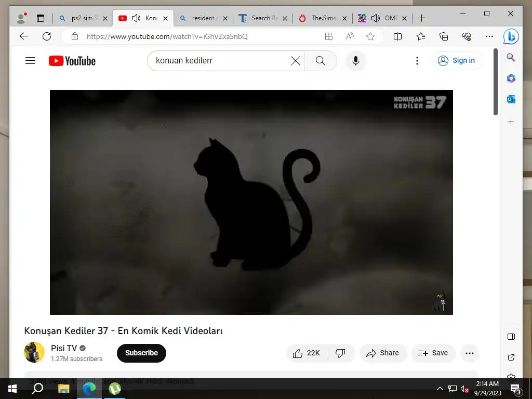Open the Outlook sidebar icon
The image size is (532, 399).
pyautogui.click(x=511, y=99)
